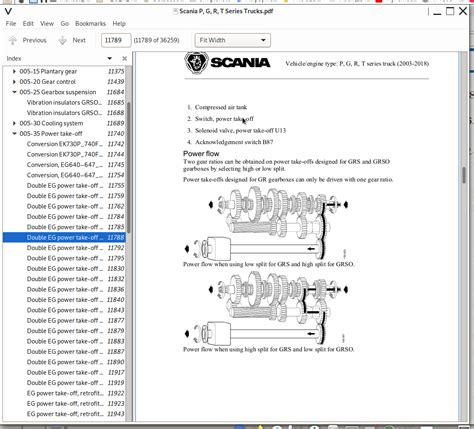Click the document vertical scrollbar thumb
474x429 pixels.
[x=464, y=175]
